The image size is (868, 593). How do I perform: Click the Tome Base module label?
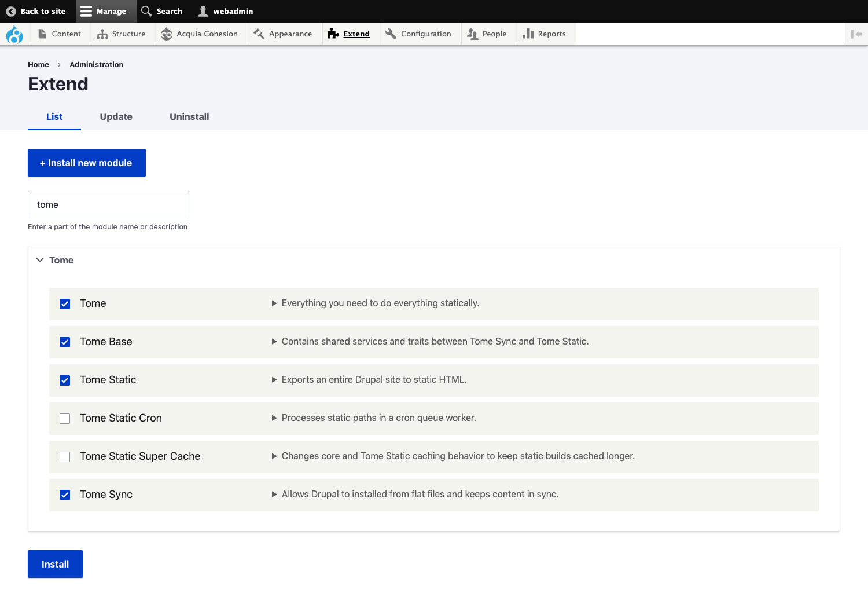point(106,342)
